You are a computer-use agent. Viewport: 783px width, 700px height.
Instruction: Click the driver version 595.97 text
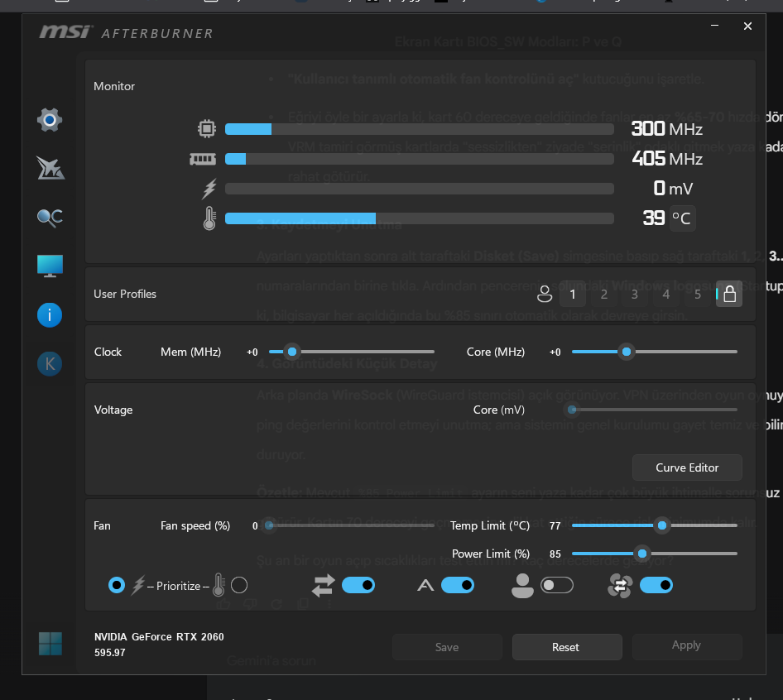coord(110,653)
